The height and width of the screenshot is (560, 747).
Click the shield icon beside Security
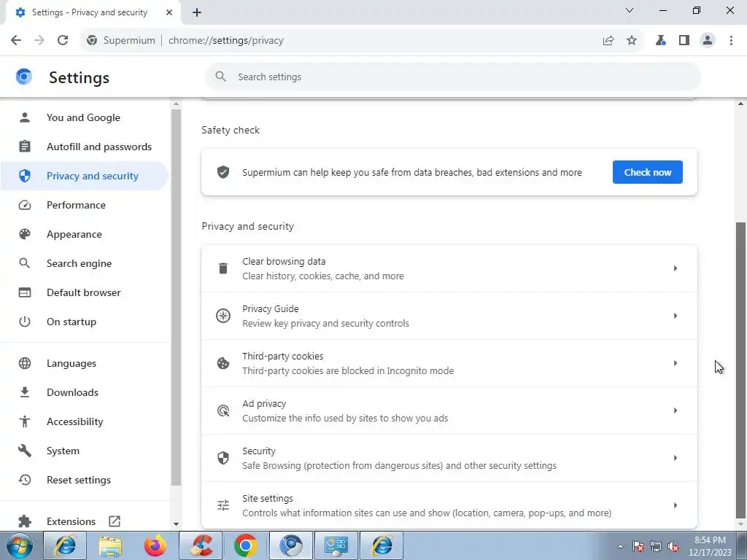click(223, 458)
